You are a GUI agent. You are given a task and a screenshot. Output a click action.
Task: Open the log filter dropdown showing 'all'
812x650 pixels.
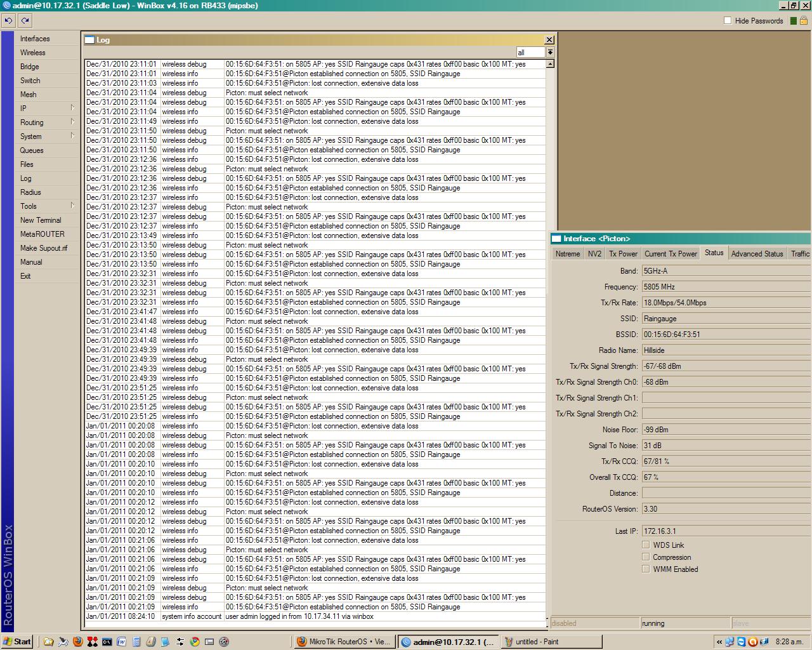pyautogui.click(x=550, y=52)
